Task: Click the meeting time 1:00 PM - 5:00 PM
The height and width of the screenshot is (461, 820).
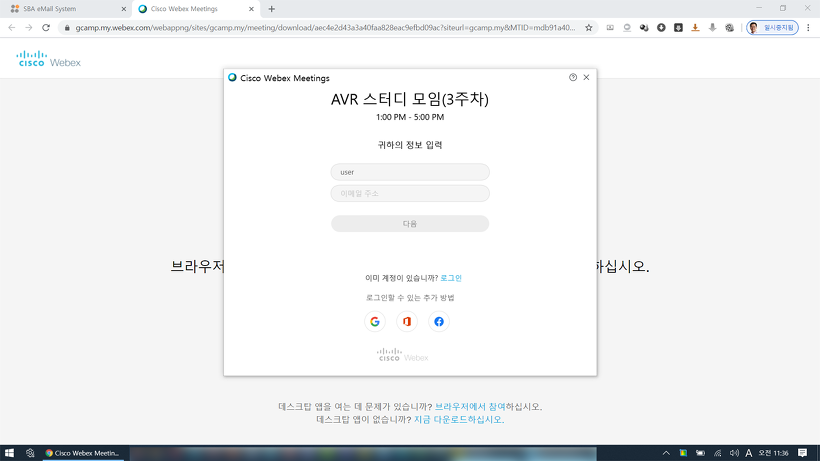Action: click(x=410, y=117)
